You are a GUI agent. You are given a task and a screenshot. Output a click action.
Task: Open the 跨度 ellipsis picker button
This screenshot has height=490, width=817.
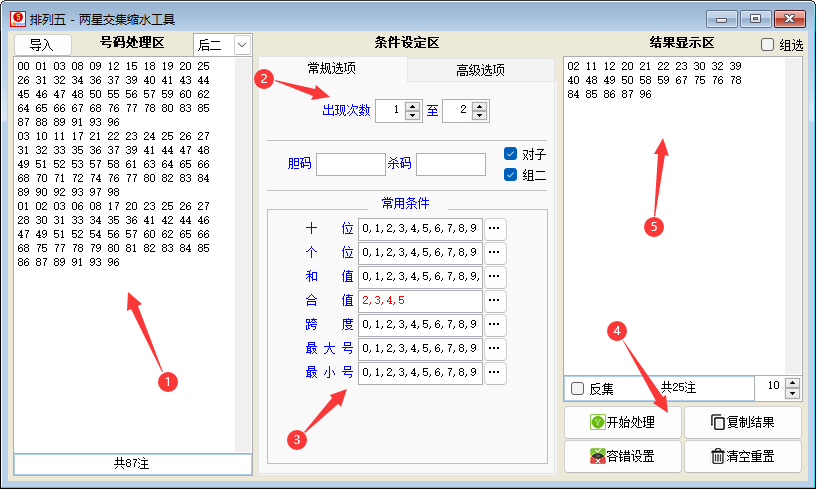click(x=495, y=325)
